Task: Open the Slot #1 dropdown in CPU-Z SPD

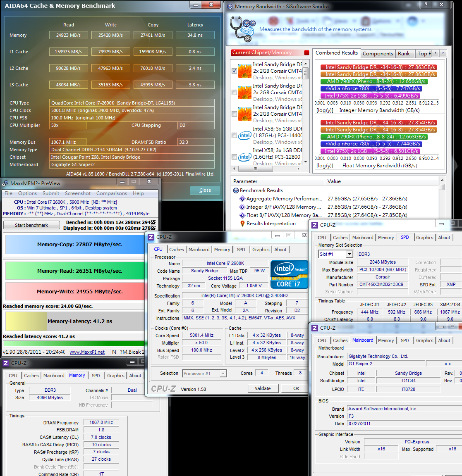Action: [x=349, y=254]
